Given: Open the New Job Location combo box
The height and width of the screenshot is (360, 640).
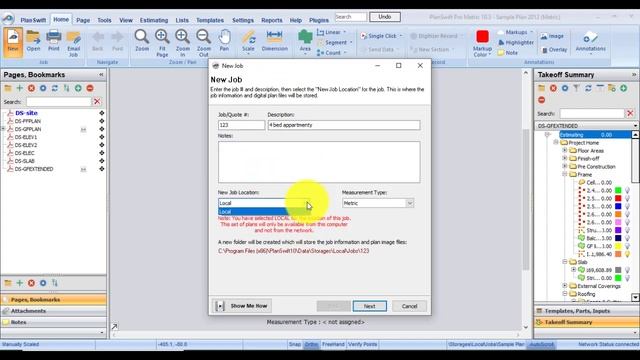Looking at the screenshot, I should tap(264, 203).
